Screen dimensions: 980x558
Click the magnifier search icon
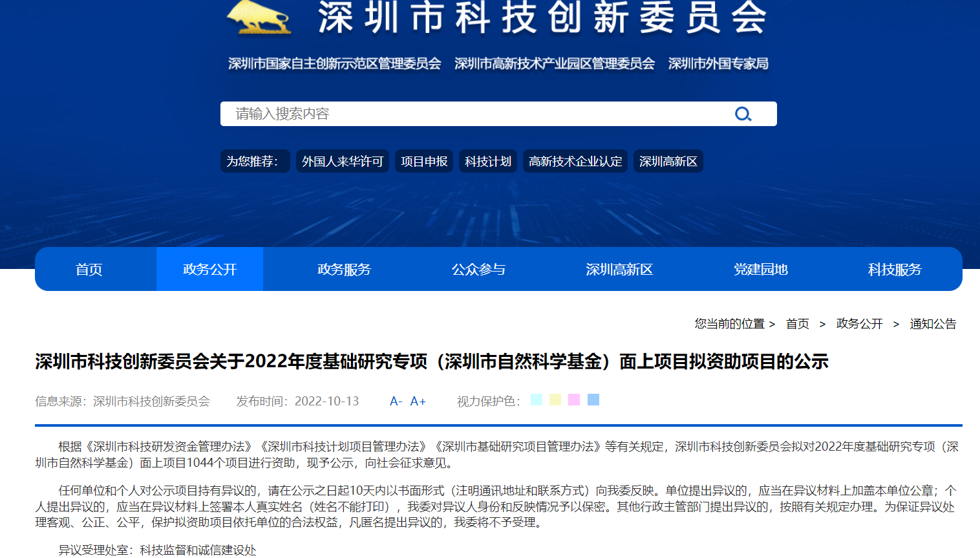coord(743,114)
